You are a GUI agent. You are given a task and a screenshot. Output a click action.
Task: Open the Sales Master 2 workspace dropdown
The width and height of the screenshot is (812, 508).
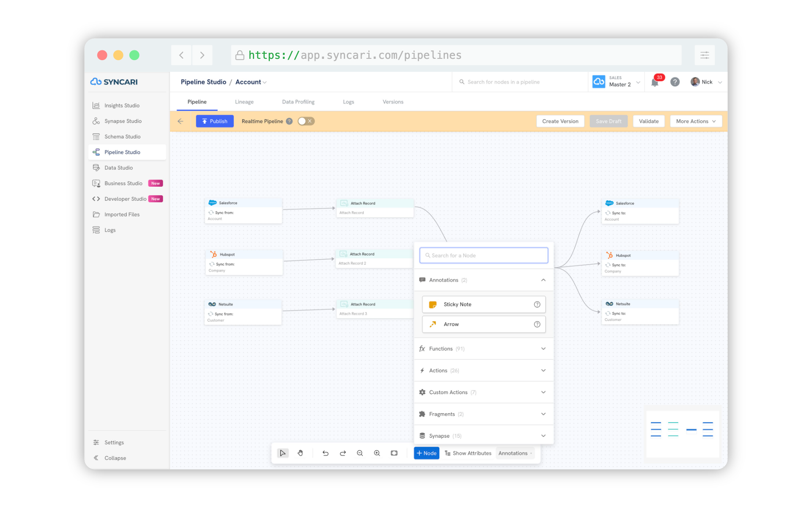click(617, 82)
